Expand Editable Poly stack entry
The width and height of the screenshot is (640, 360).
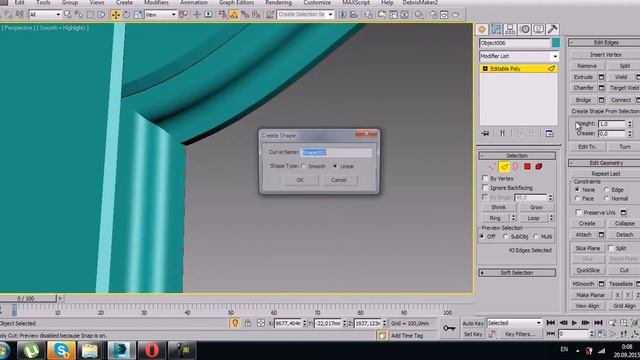click(485, 69)
